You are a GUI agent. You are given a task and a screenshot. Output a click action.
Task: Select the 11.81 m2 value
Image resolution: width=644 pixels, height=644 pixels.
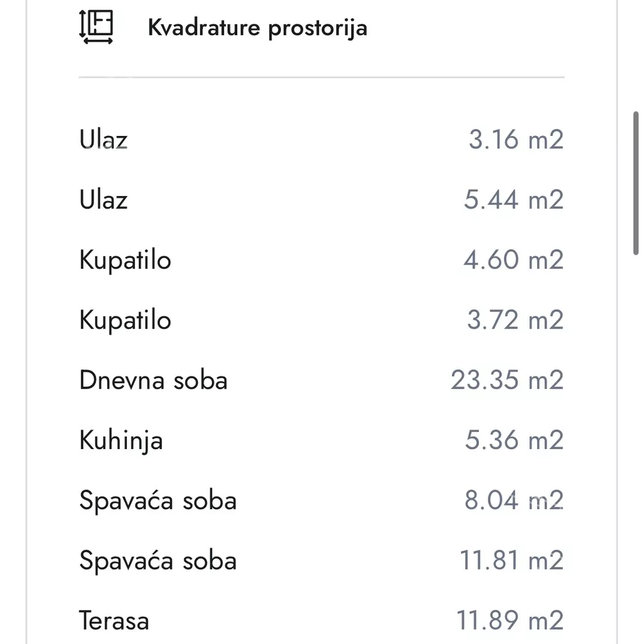click(x=511, y=561)
